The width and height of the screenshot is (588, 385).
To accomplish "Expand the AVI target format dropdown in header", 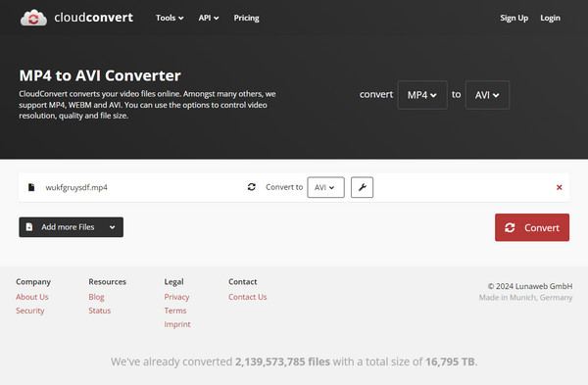I will (487, 95).
